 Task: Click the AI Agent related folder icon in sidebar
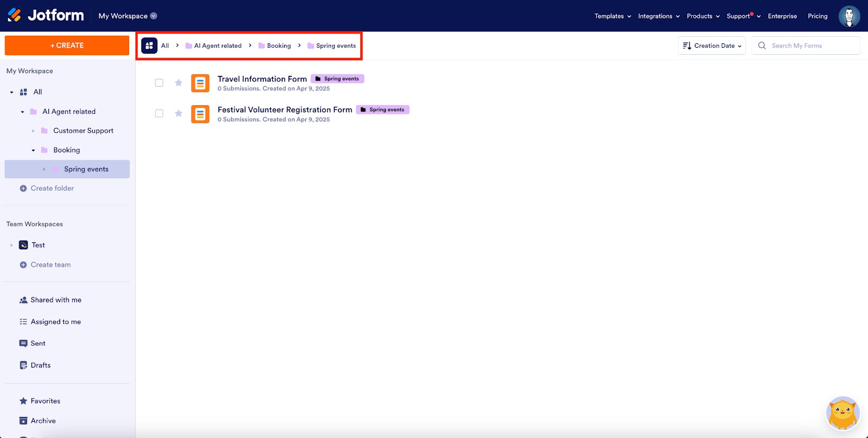tap(33, 112)
